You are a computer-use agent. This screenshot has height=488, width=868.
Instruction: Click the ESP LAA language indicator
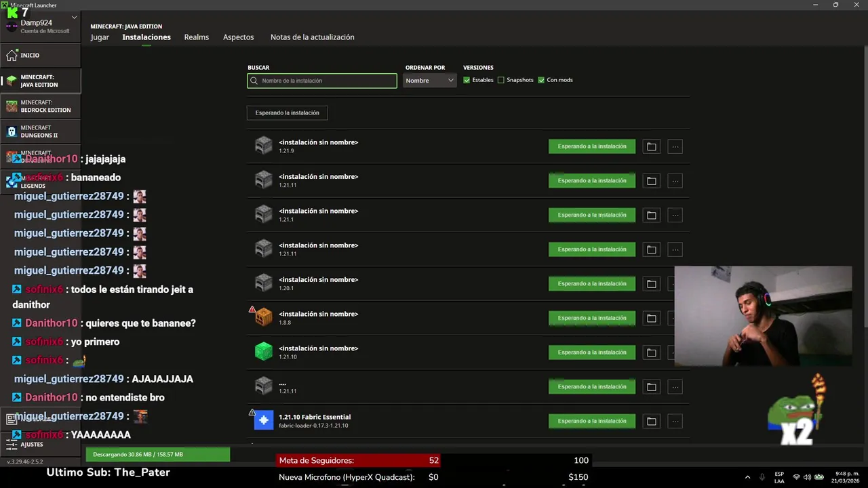click(x=779, y=477)
